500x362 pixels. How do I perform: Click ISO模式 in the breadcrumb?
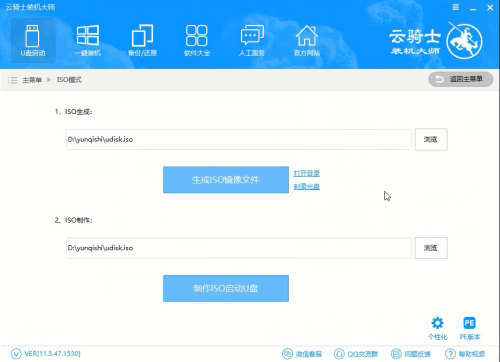pyautogui.click(x=69, y=80)
